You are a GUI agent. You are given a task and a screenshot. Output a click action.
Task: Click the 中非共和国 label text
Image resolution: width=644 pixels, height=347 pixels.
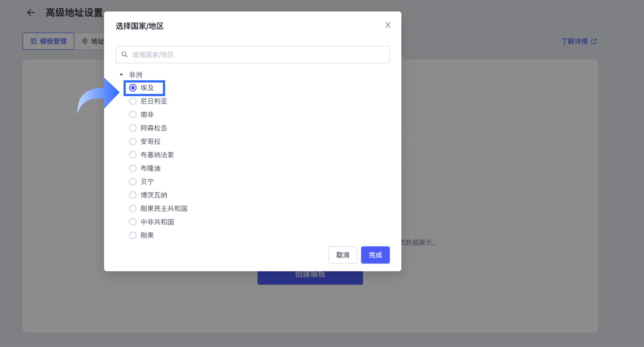(x=157, y=222)
